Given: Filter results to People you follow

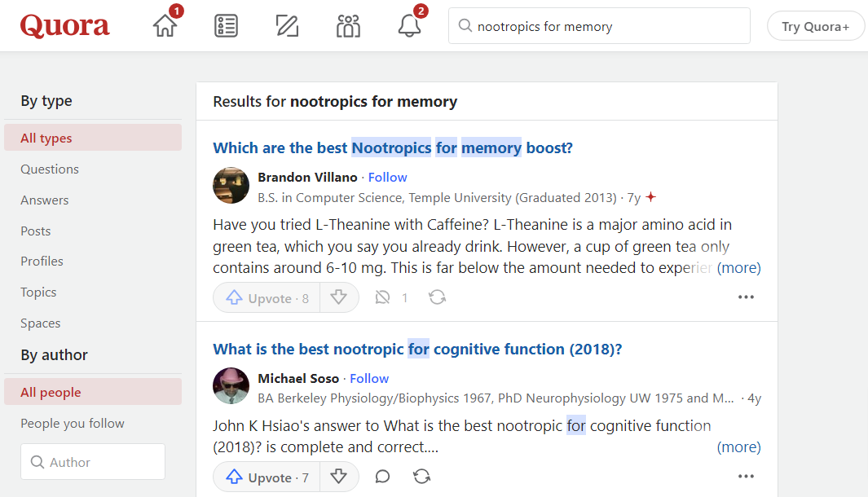Looking at the screenshot, I should [73, 424].
